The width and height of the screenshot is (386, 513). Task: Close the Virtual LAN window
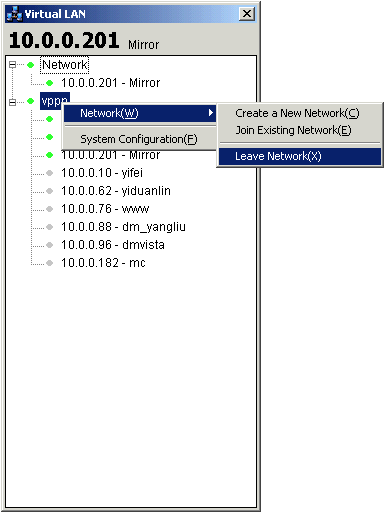coord(247,14)
